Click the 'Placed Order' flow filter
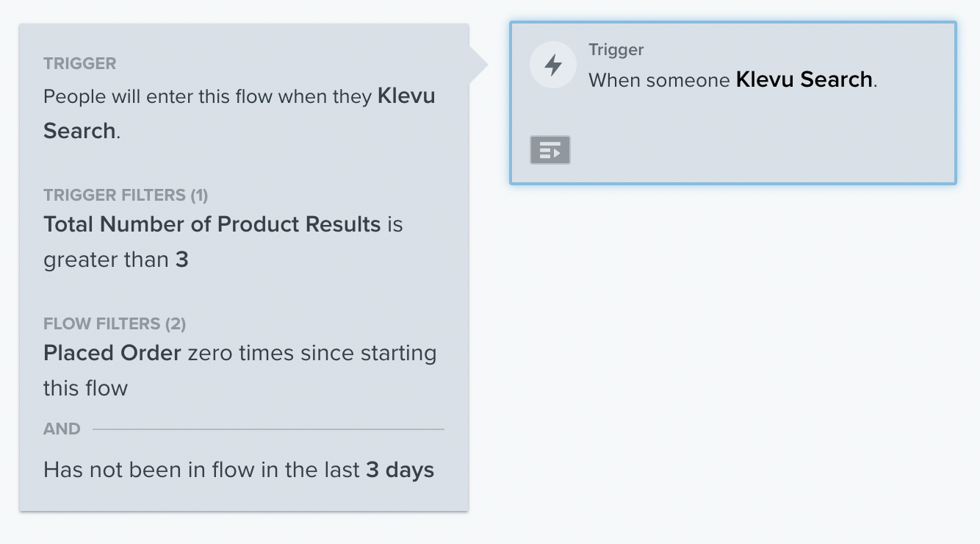Viewport: 980px width, 544px height. point(112,353)
